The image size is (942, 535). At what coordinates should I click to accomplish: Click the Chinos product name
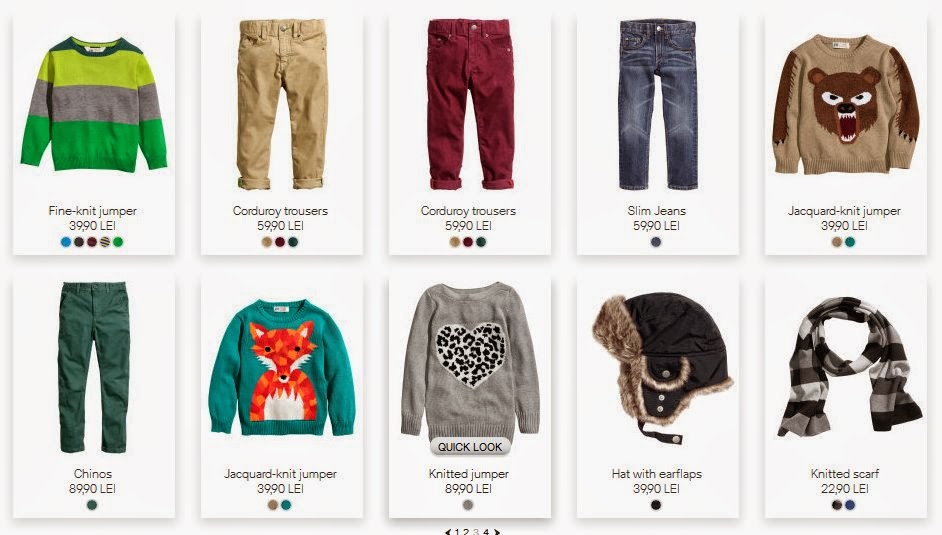93,474
